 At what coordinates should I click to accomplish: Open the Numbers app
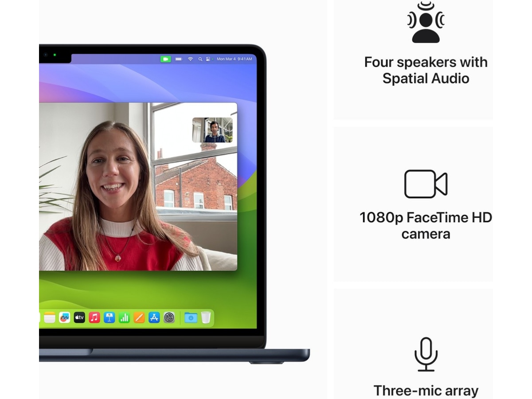(124, 317)
